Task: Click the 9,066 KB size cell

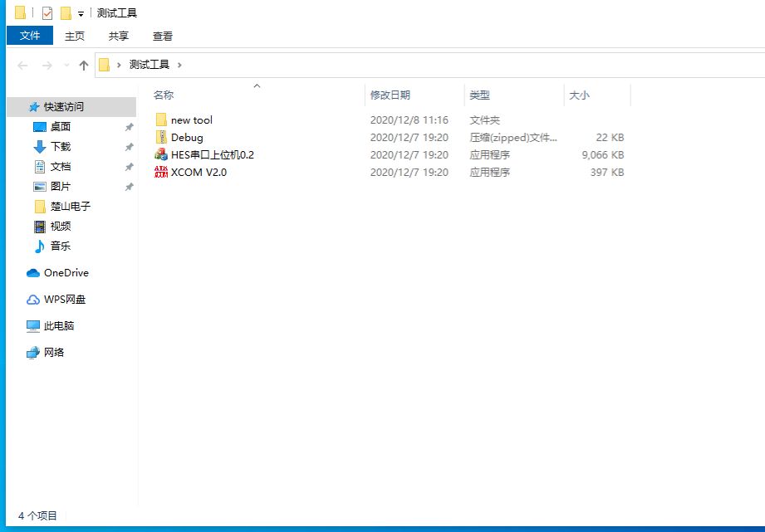Action: (x=603, y=155)
